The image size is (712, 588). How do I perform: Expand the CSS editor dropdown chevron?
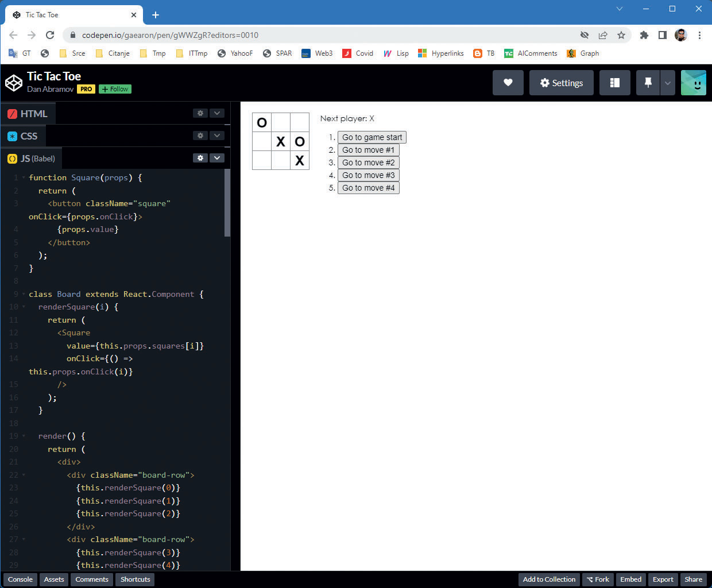pos(216,136)
